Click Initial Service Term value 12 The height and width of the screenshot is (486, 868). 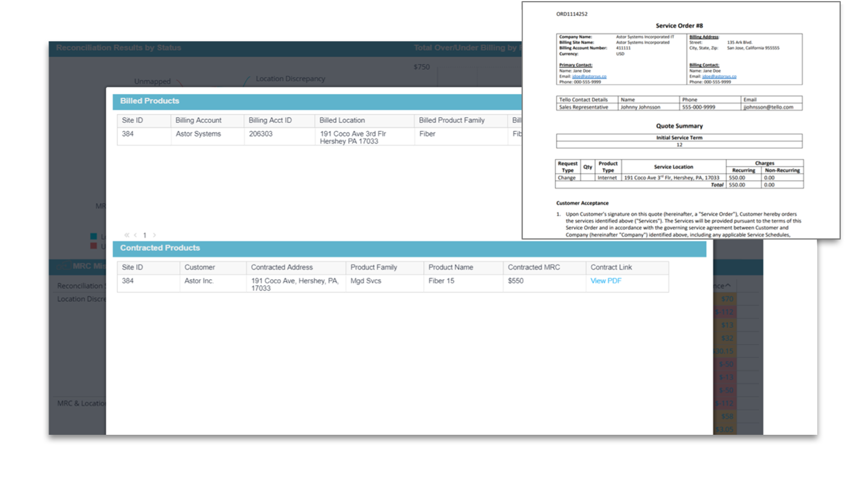click(679, 145)
